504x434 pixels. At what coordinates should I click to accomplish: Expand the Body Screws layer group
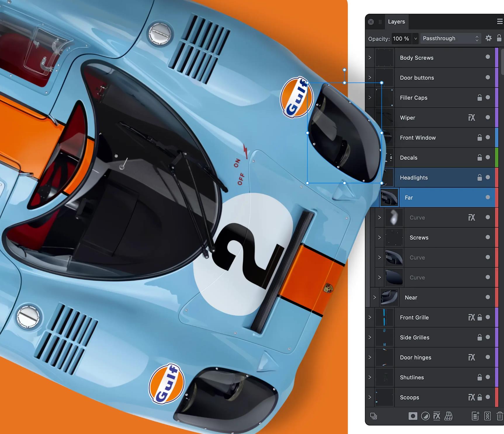pyautogui.click(x=370, y=58)
